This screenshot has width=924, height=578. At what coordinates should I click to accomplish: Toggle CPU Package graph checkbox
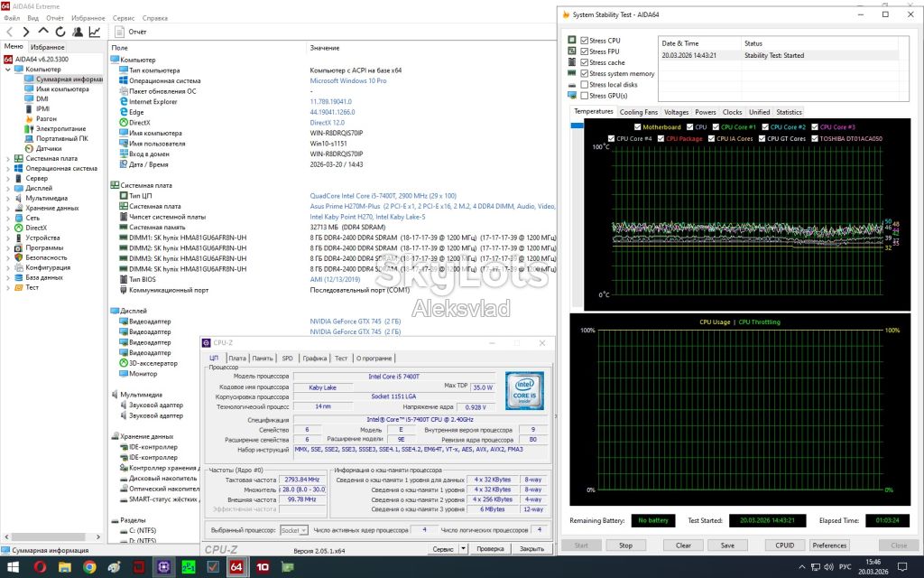(661, 138)
